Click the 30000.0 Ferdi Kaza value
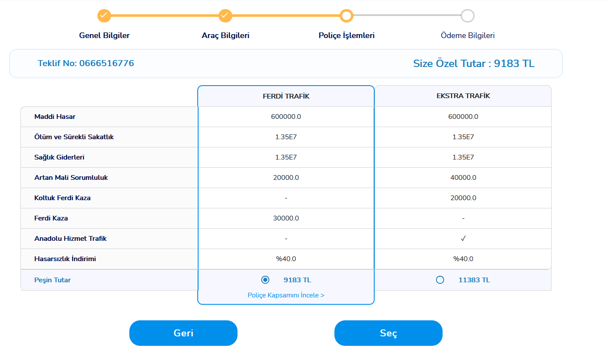610x364 pixels. click(286, 218)
